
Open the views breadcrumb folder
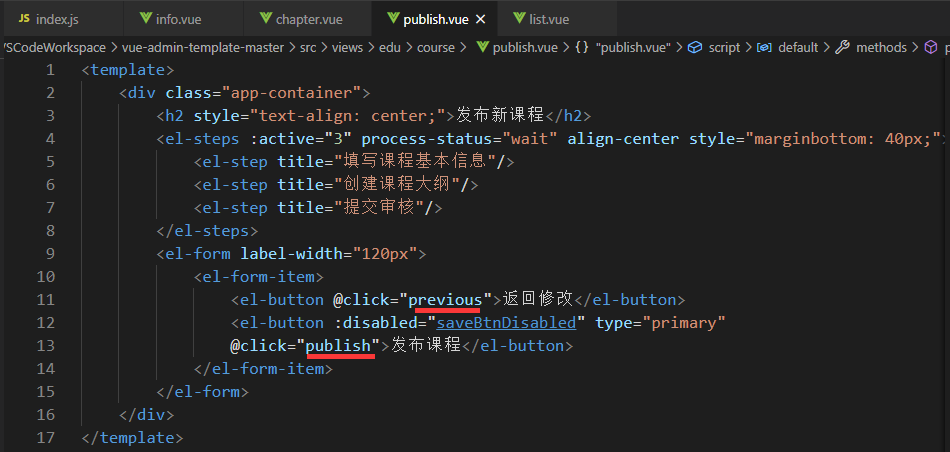(x=347, y=47)
